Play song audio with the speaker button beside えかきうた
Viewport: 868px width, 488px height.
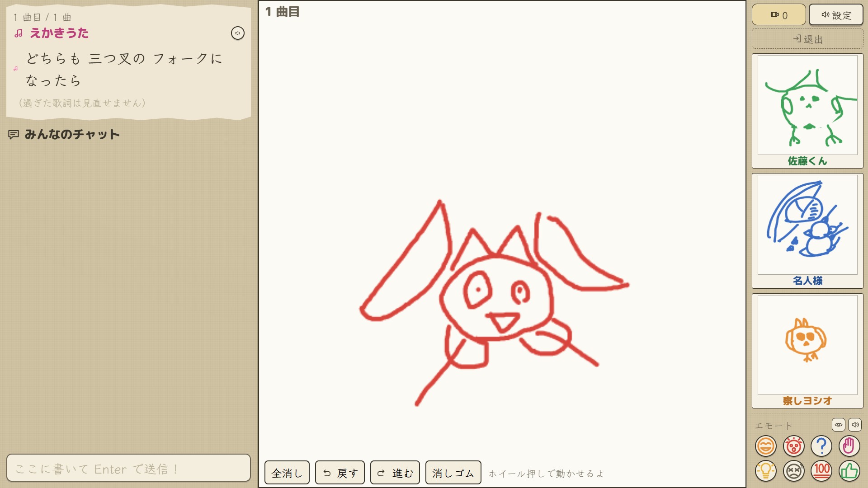[238, 33]
